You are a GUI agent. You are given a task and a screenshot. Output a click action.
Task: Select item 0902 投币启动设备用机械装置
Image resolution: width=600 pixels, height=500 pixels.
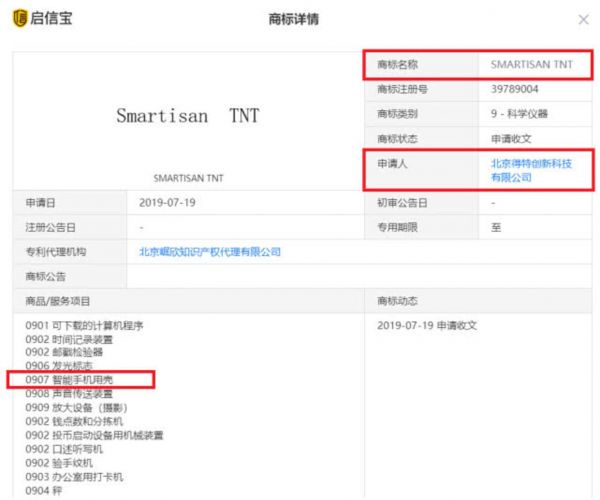[94, 435]
